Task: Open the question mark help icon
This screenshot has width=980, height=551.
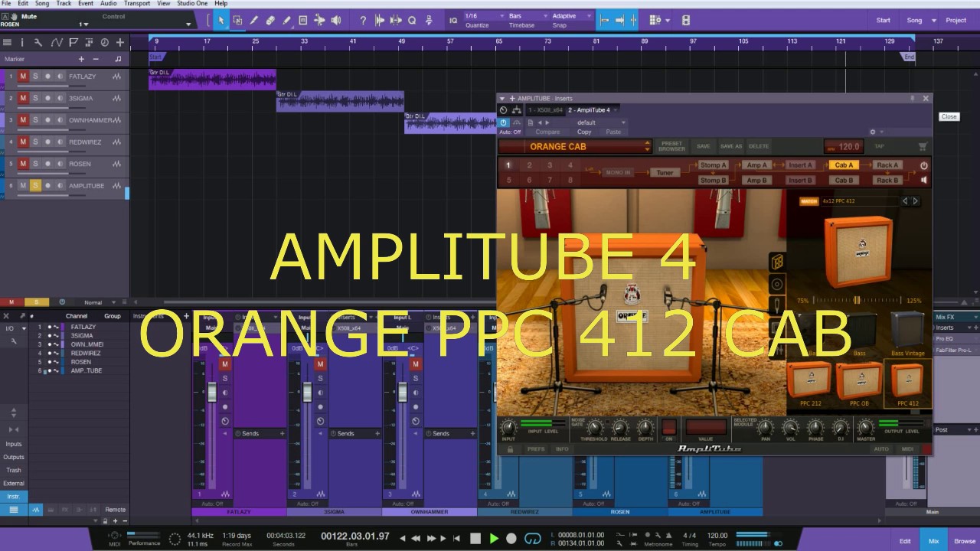Action: pos(363,21)
